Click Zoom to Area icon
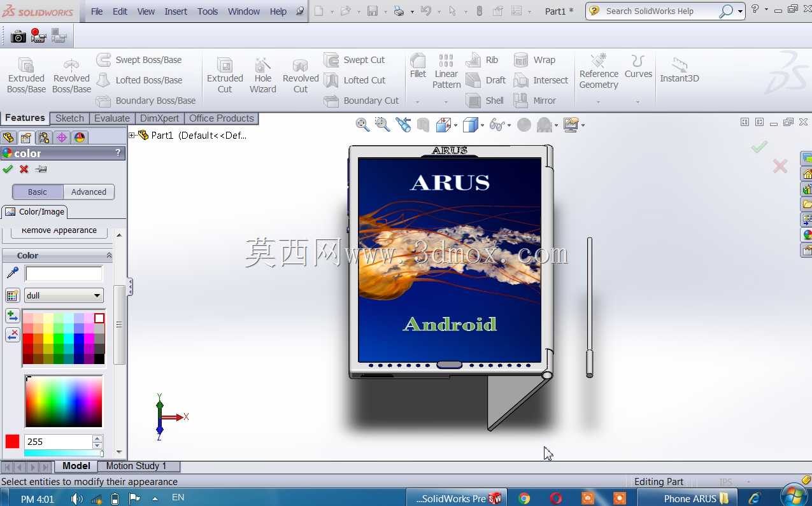812x506 pixels. tap(382, 125)
